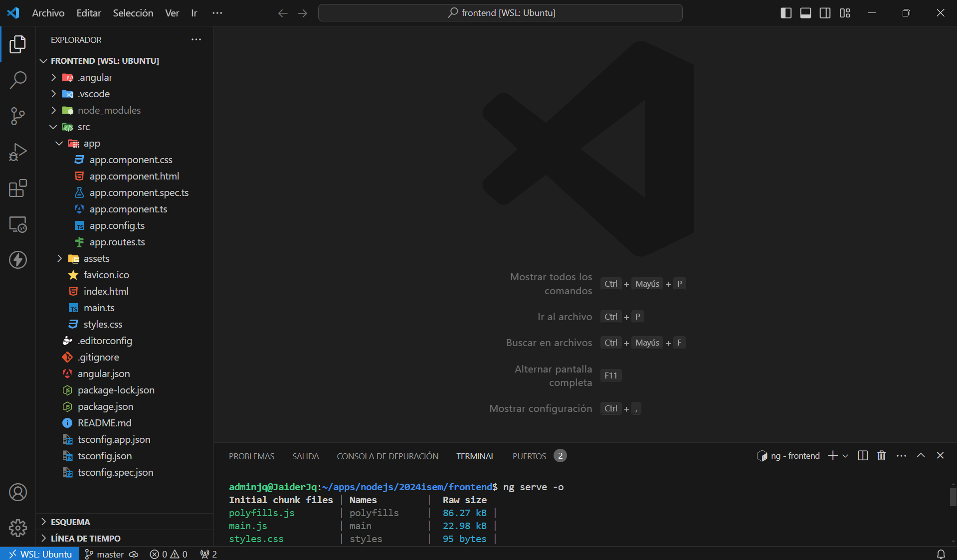Click the terminal scrollbar
This screenshot has height=560, width=957.
953,497
